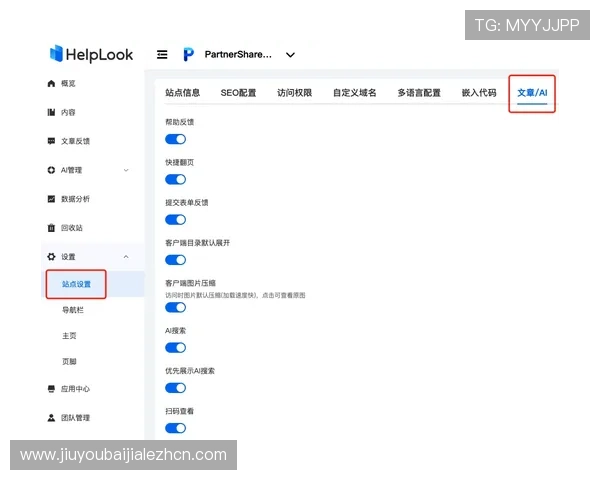600x480 pixels.
Task: Switch to the SEO配置 tab
Action: pos(238,93)
